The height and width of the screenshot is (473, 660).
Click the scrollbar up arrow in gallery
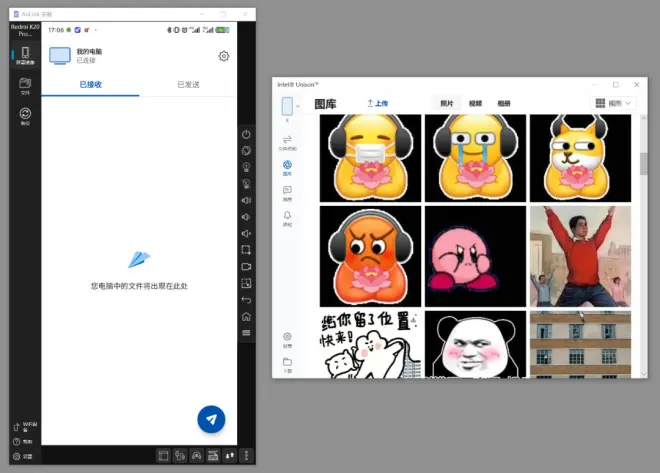[643, 118]
